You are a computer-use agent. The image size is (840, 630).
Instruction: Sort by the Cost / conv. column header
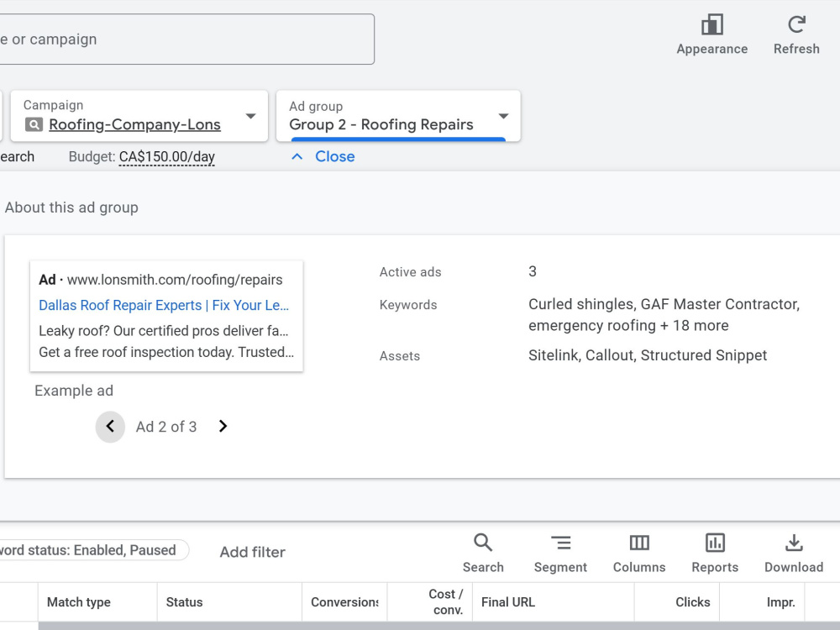point(446,602)
